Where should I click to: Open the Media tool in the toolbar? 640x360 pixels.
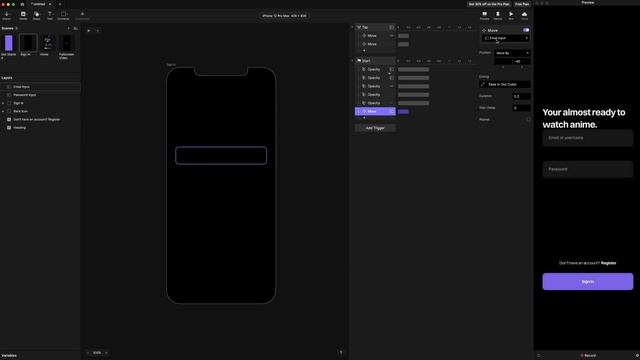tap(23, 16)
